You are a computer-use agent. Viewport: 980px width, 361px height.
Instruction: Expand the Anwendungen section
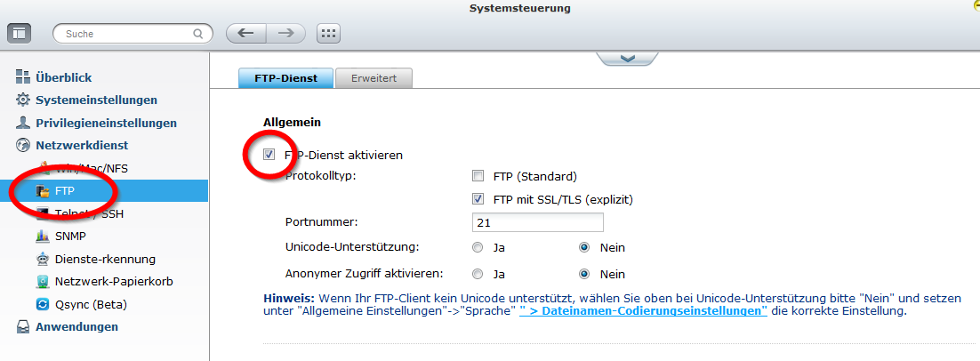tap(76, 327)
